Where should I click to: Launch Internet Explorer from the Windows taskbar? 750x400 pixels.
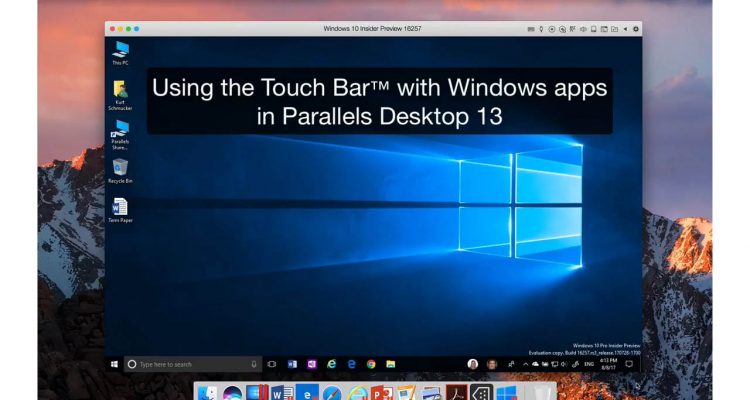coord(331,364)
